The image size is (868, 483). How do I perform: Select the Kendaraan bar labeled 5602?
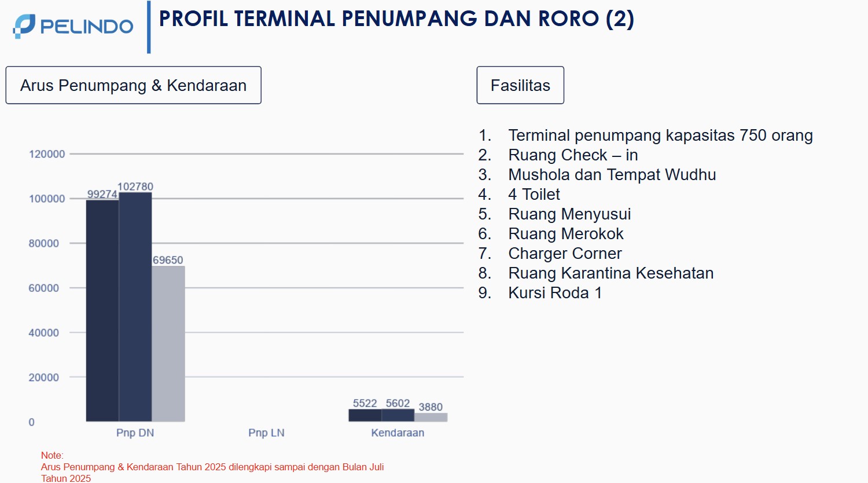pyautogui.click(x=398, y=415)
